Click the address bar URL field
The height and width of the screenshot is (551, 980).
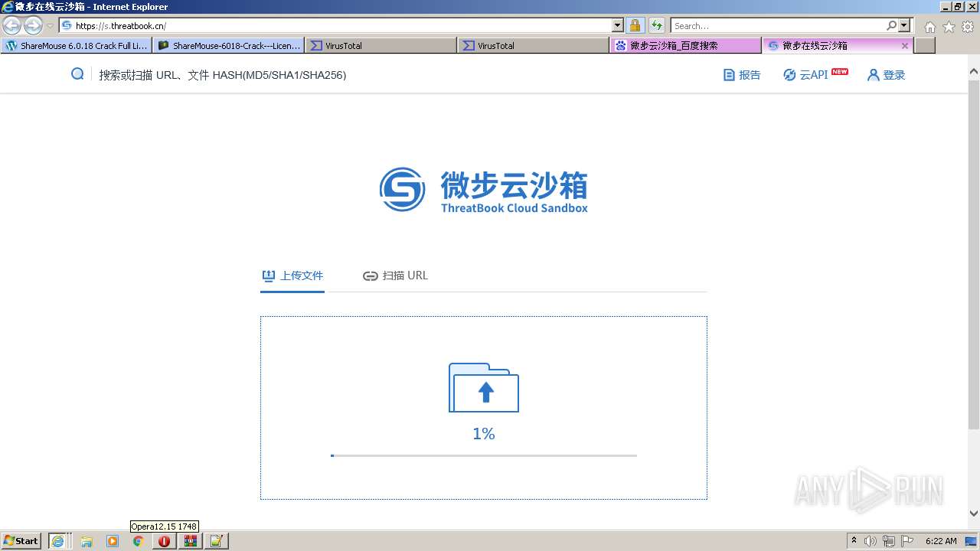[343, 25]
